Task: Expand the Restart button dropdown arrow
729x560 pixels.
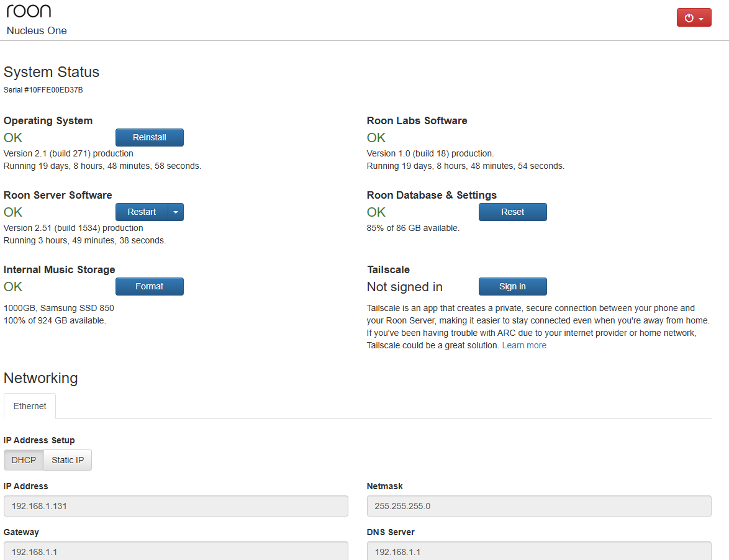Action: coord(176,212)
